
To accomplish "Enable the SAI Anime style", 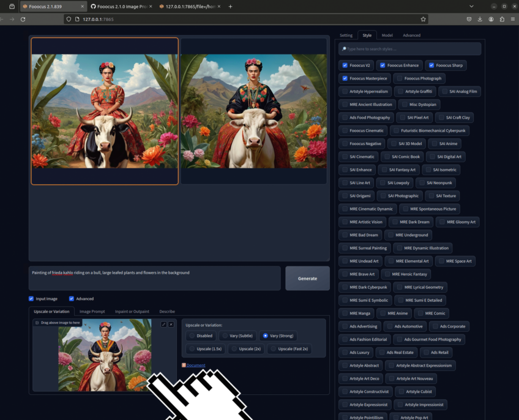I will tap(435, 144).
